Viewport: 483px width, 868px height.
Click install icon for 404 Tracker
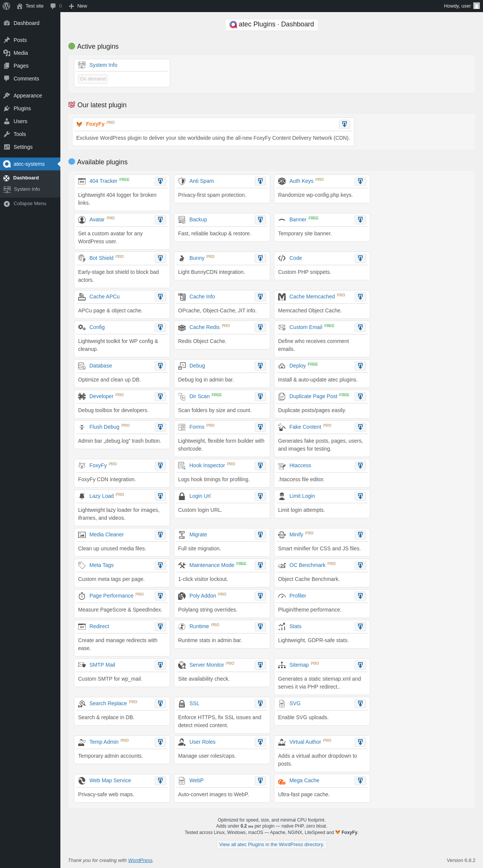(160, 181)
